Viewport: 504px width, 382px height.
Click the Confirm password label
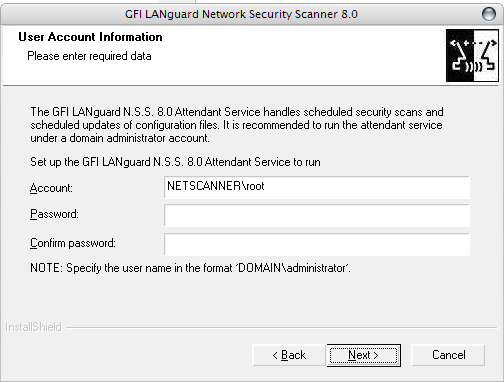pyautogui.click(x=73, y=243)
